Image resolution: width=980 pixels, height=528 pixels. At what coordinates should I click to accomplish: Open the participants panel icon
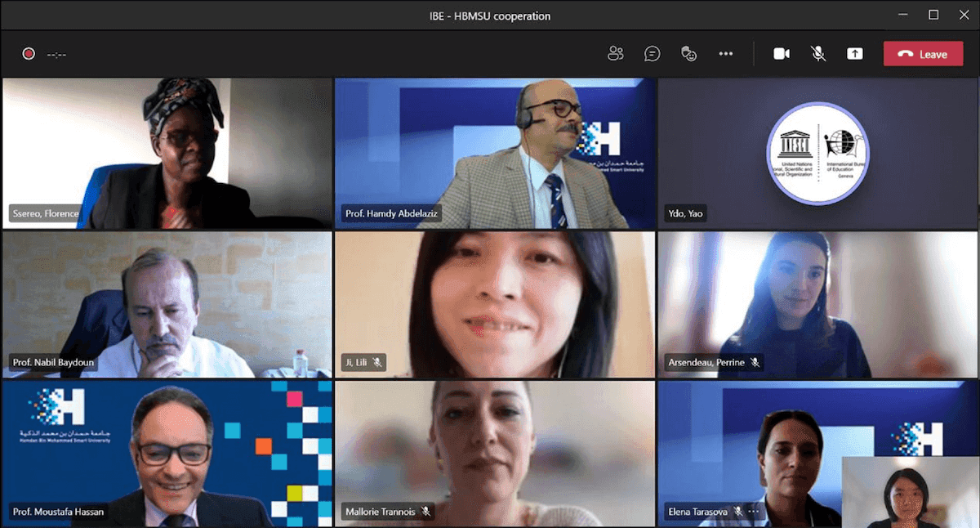[616, 54]
